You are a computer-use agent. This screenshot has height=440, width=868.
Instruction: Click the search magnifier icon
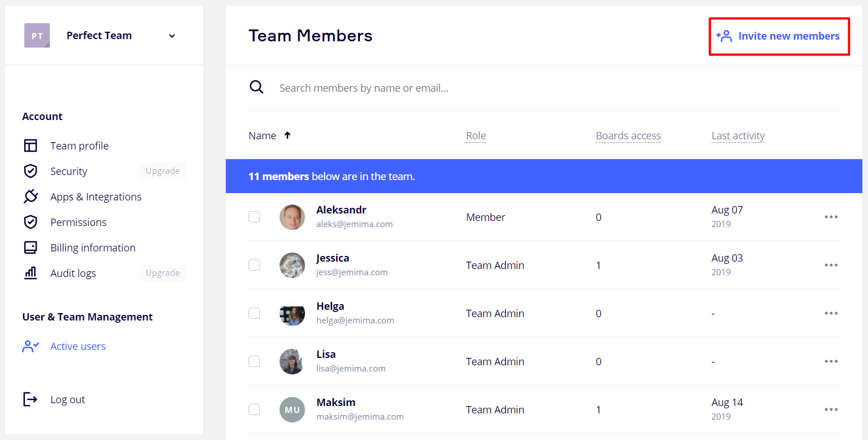click(256, 88)
